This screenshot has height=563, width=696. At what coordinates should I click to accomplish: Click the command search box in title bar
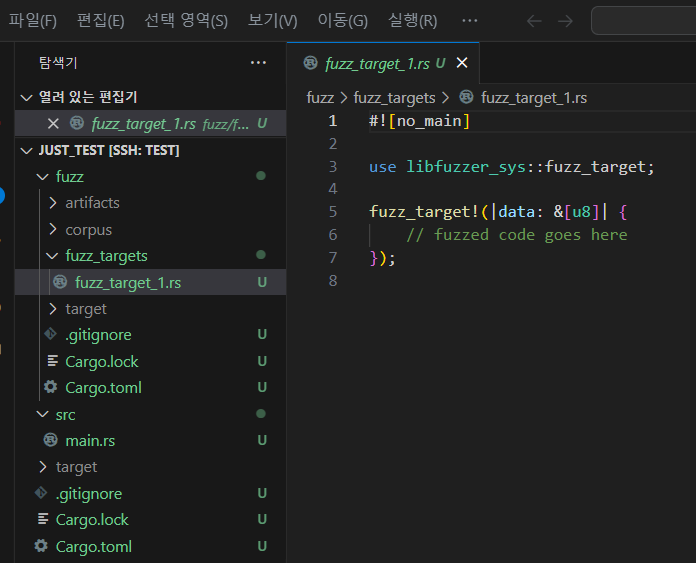point(643,21)
